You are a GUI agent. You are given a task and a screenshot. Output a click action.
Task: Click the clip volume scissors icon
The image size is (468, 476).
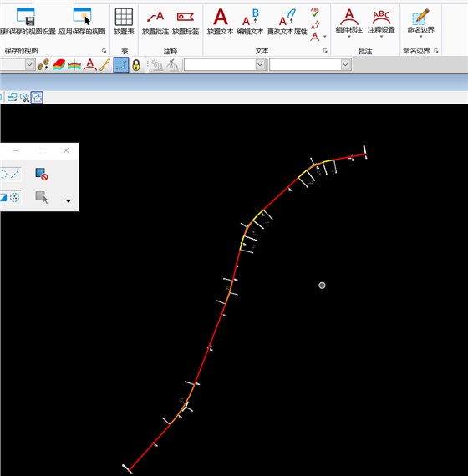pos(24,98)
